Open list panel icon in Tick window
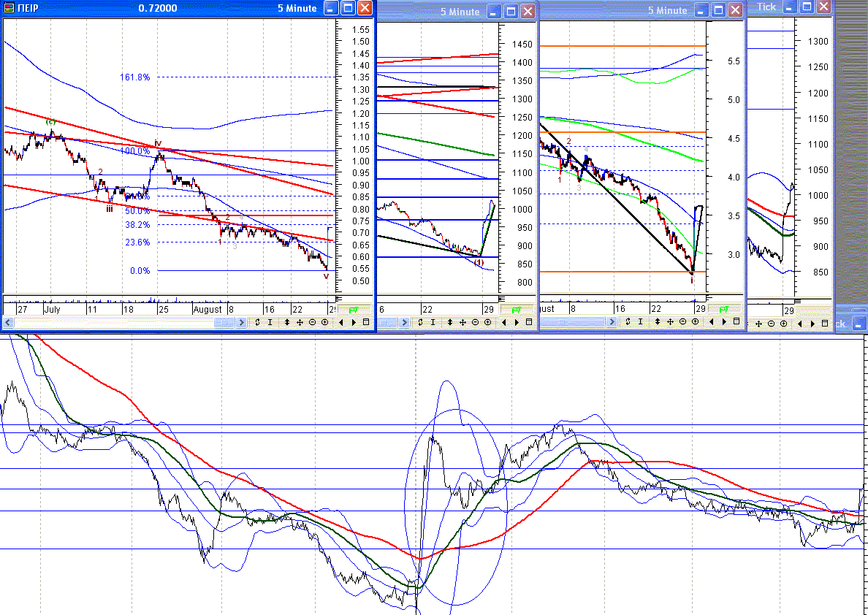 pos(825,324)
